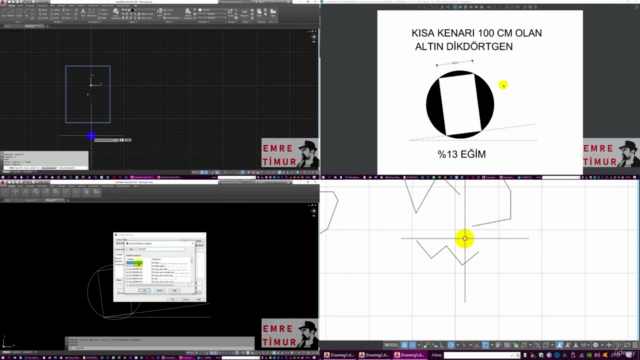Switch to the Annotate ribbon tab
The image size is (640, 360).
[x=30, y=6]
